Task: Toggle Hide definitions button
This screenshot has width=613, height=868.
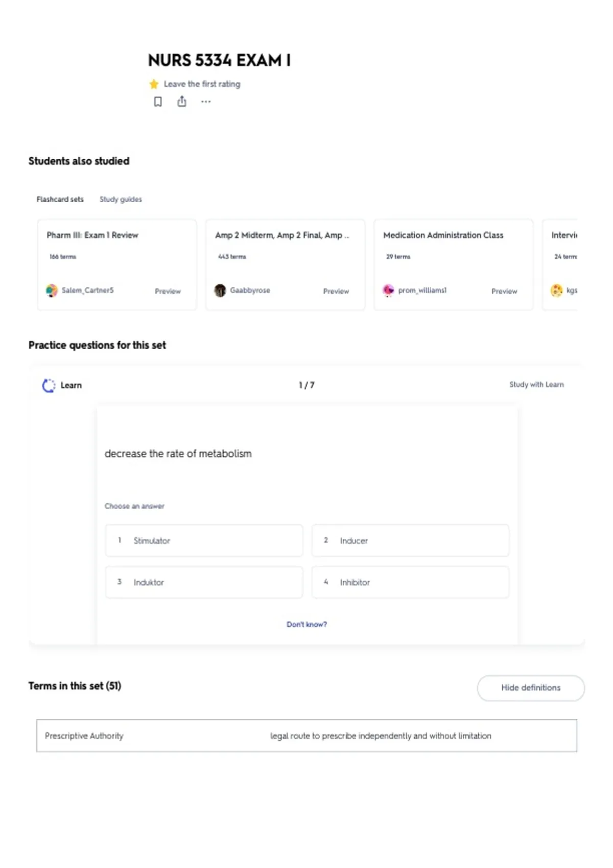Action: 531,688
